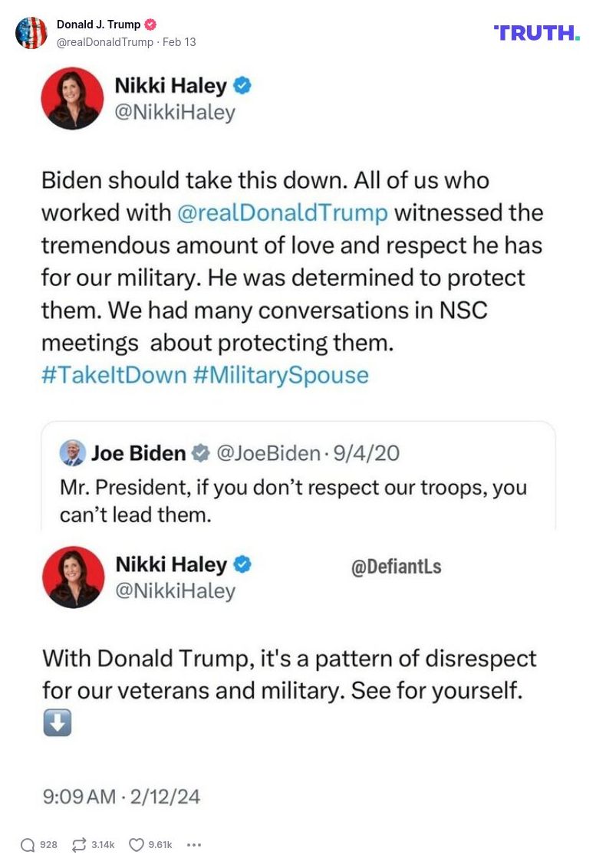Click the Feb 13 post date
The width and height of the screenshot is (596, 868).
pyautogui.click(x=179, y=42)
